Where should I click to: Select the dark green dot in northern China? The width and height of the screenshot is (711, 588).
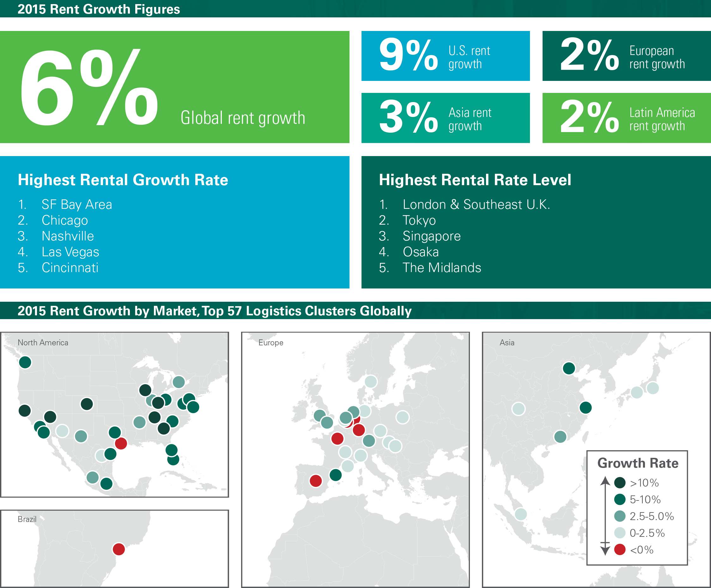tap(568, 368)
